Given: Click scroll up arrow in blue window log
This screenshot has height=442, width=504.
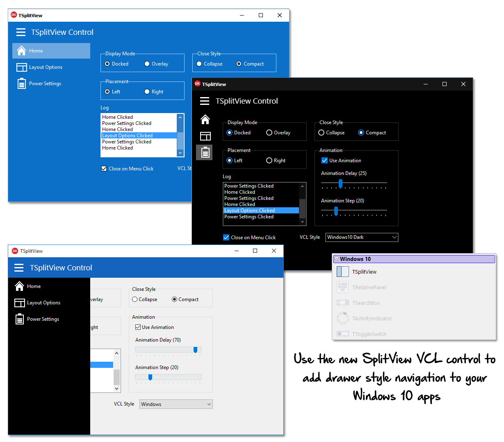Looking at the screenshot, I should 180,117.
